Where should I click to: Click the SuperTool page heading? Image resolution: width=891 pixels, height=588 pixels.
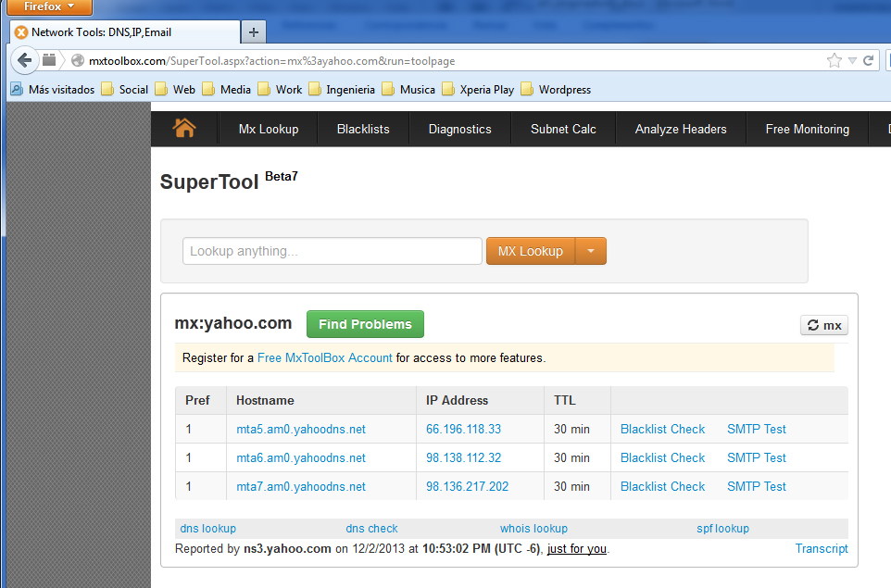[x=209, y=181]
